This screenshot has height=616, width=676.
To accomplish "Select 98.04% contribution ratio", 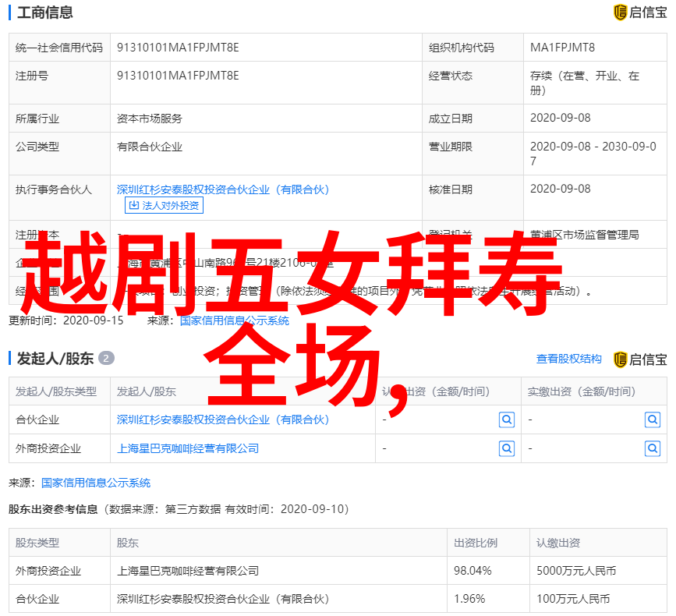I will (472, 571).
